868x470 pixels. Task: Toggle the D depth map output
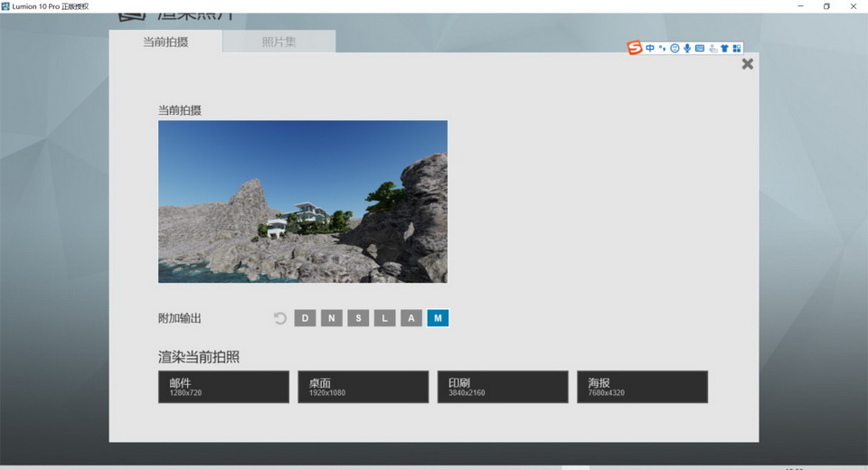click(305, 318)
